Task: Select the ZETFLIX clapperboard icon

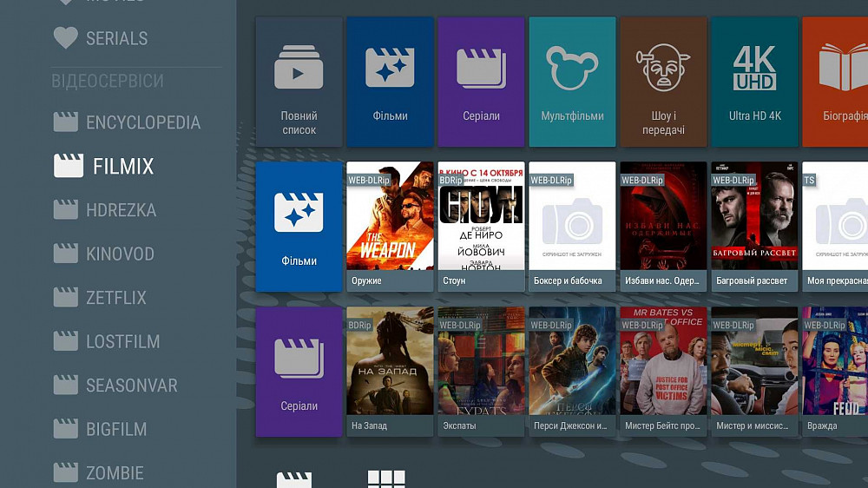Action: click(x=65, y=297)
